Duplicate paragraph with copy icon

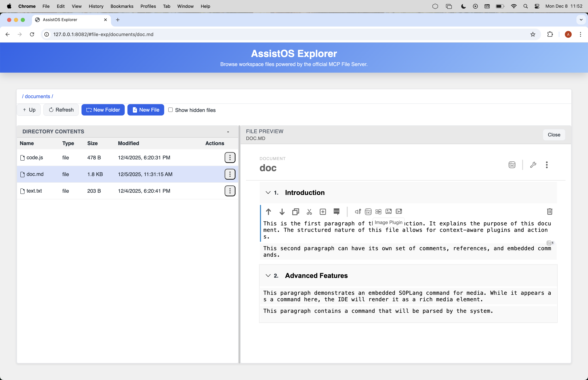pyautogui.click(x=296, y=211)
